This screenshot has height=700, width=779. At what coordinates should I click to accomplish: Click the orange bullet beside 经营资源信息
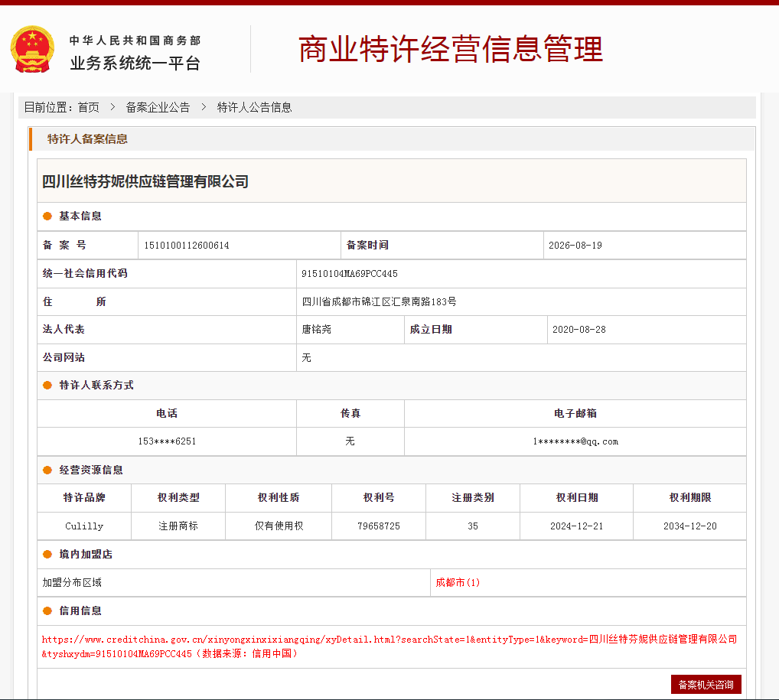(47, 470)
